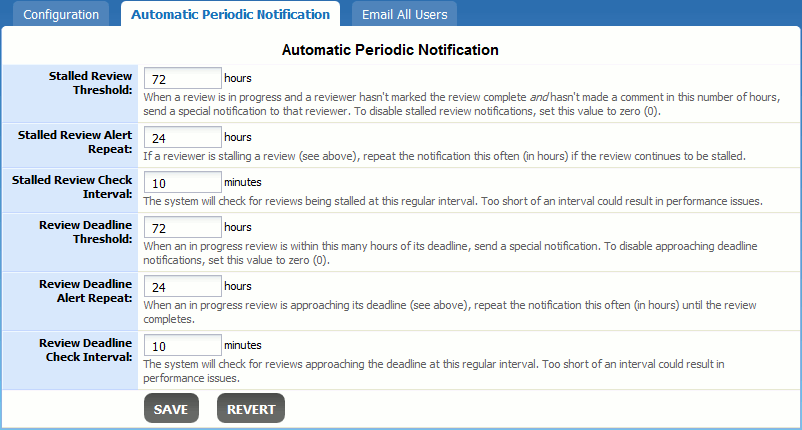Image resolution: width=802 pixels, height=430 pixels.
Task: Click the Stalled Review Check Interval input
Action: click(183, 182)
